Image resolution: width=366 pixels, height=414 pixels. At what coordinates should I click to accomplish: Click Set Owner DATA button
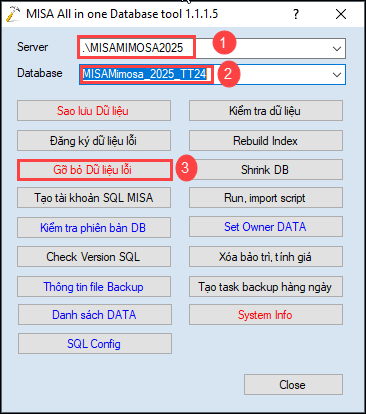coord(266,227)
